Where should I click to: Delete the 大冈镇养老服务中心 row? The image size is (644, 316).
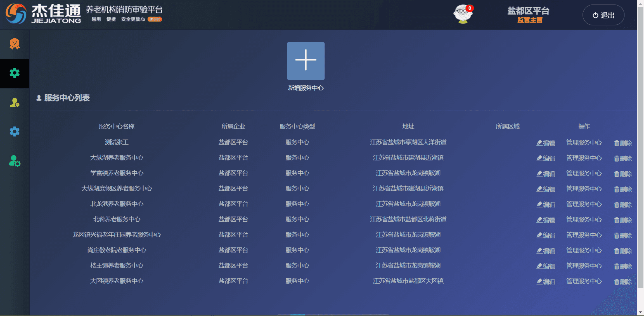coord(623,282)
